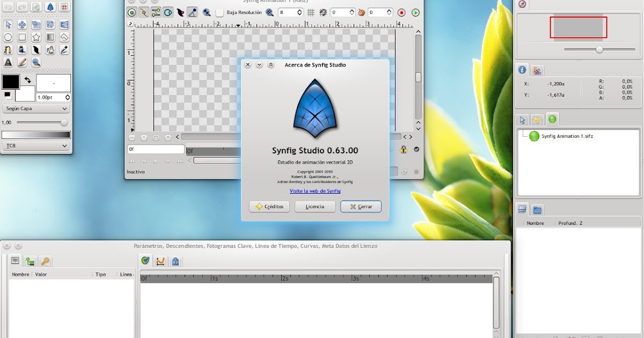Switch to the Fotogramas Clave key tab
Screen dimensions: 644x338
(x=46, y=261)
